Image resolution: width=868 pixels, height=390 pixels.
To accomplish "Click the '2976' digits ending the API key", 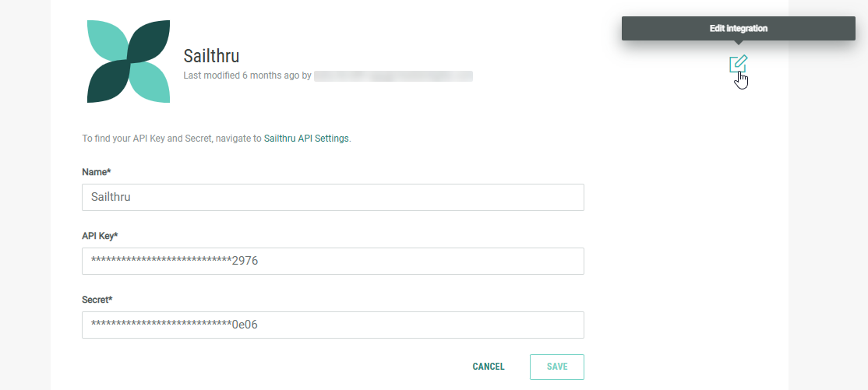I will (x=245, y=262).
